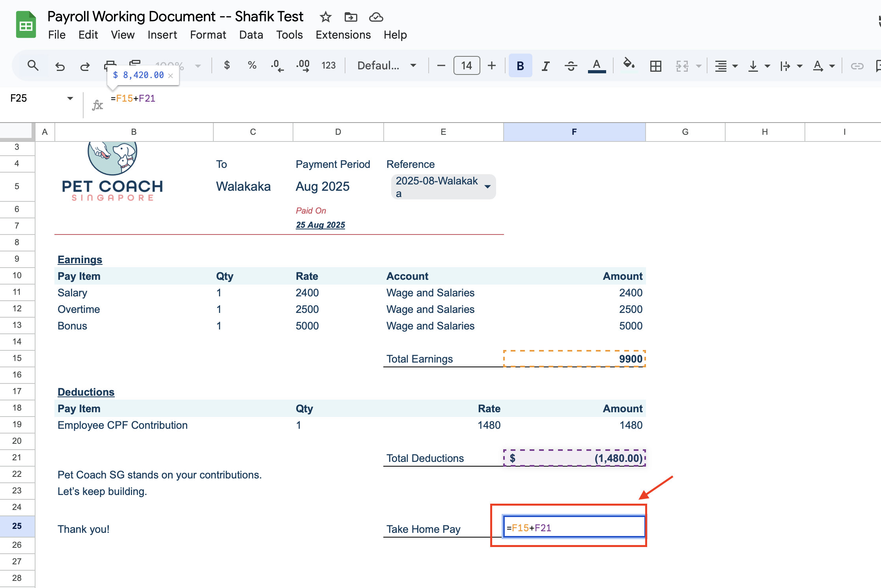Open the Tools menu
This screenshot has width=881, height=588.
289,35
